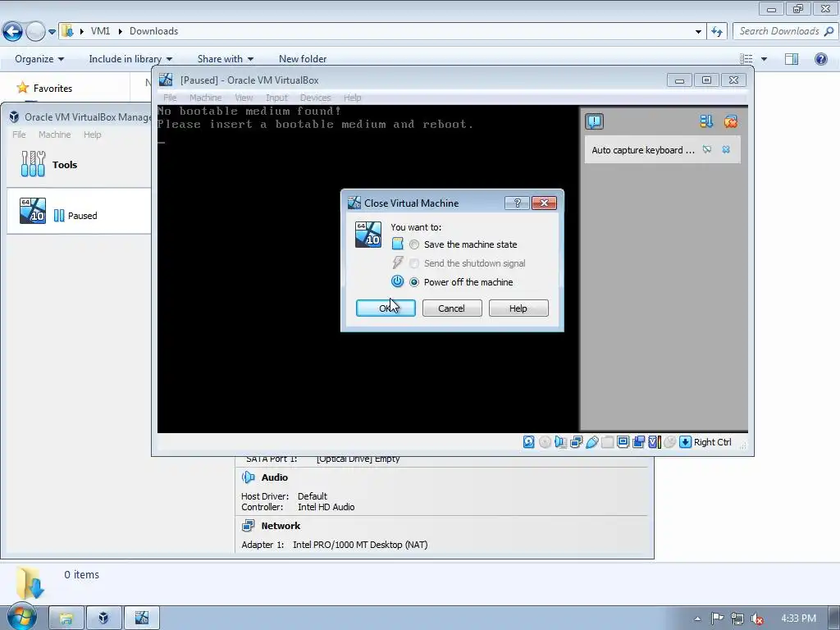
Task: Click the network status bar indicator
Action: [577, 442]
